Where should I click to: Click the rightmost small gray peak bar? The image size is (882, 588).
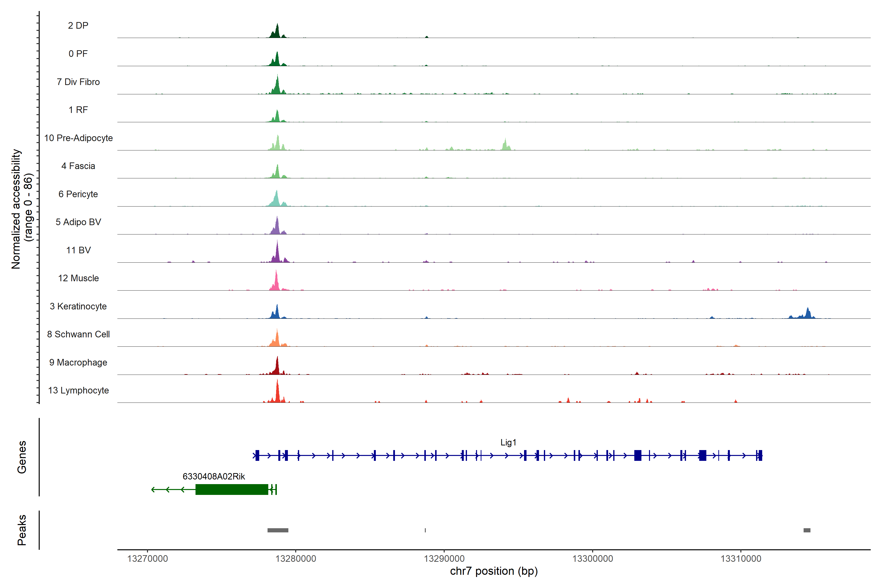(x=807, y=530)
